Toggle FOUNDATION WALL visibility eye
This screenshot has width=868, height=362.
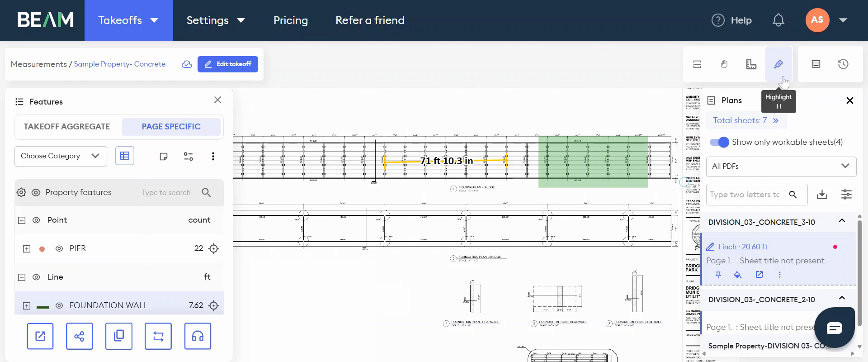coord(59,305)
